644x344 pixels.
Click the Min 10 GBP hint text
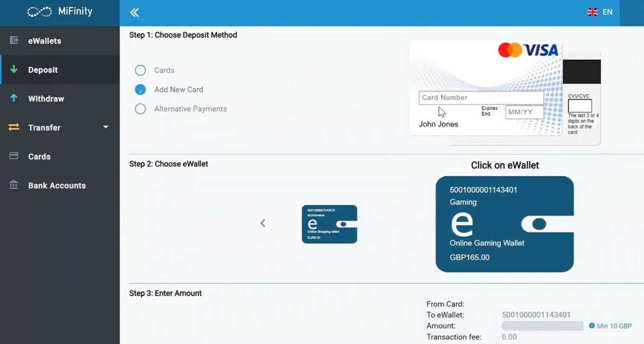pyautogui.click(x=614, y=326)
